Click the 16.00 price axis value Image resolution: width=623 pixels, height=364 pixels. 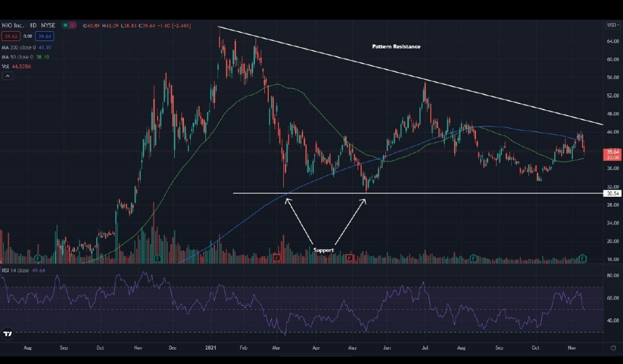tap(613, 260)
